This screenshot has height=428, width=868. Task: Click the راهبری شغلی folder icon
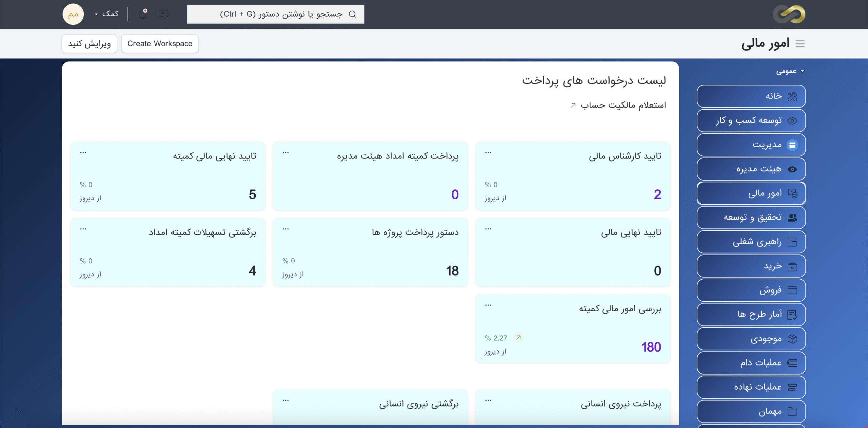pos(792,242)
